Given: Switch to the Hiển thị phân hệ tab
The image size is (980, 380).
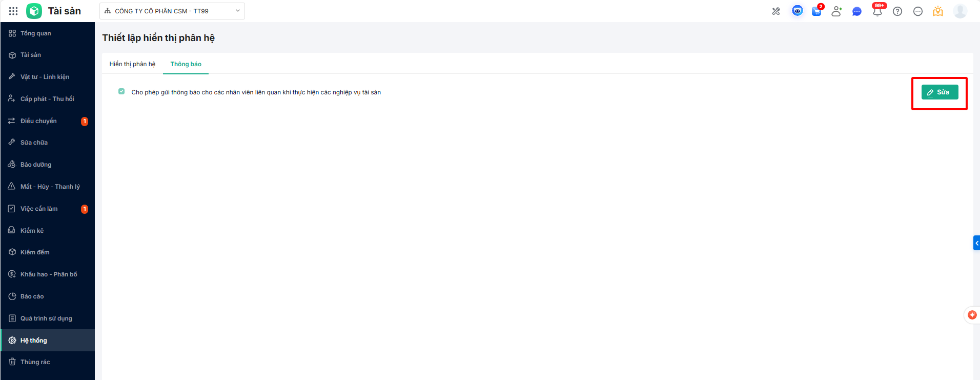Looking at the screenshot, I should 132,64.
